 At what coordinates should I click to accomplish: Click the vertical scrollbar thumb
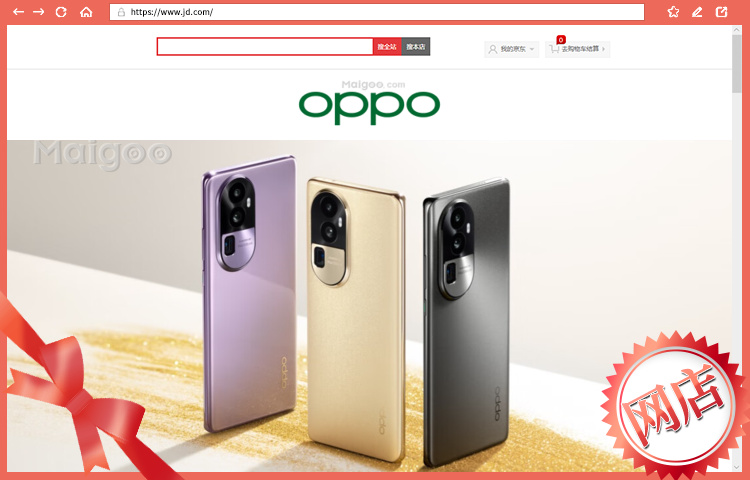coord(737,63)
